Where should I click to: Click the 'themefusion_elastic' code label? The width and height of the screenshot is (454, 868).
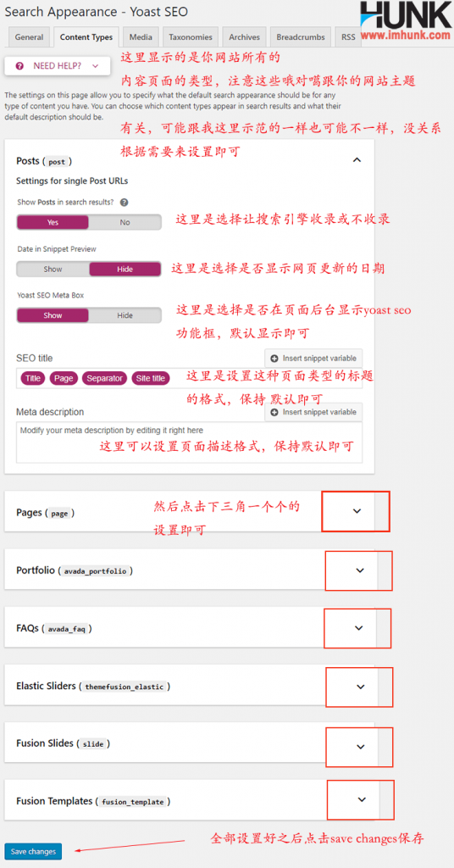125,687
